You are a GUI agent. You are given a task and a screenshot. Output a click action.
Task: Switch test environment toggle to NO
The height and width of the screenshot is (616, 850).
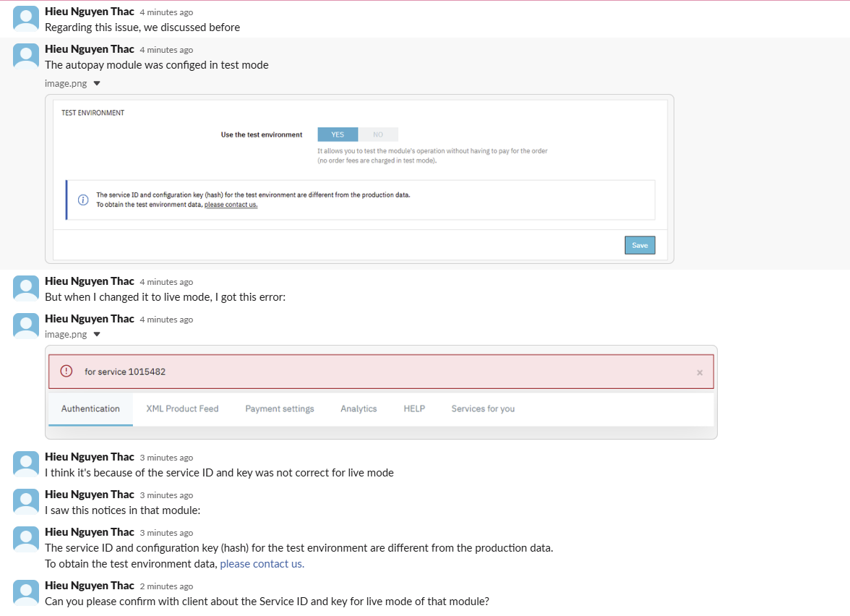[x=378, y=134]
